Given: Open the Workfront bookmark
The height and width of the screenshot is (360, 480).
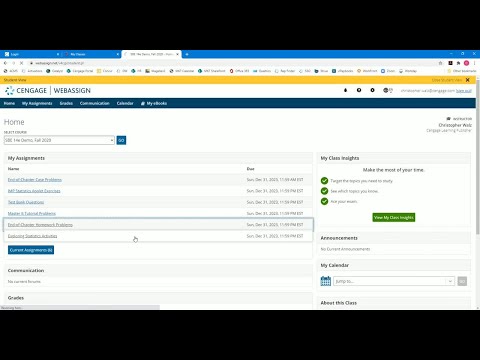Looking at the screenshot, I should (367, 71).
